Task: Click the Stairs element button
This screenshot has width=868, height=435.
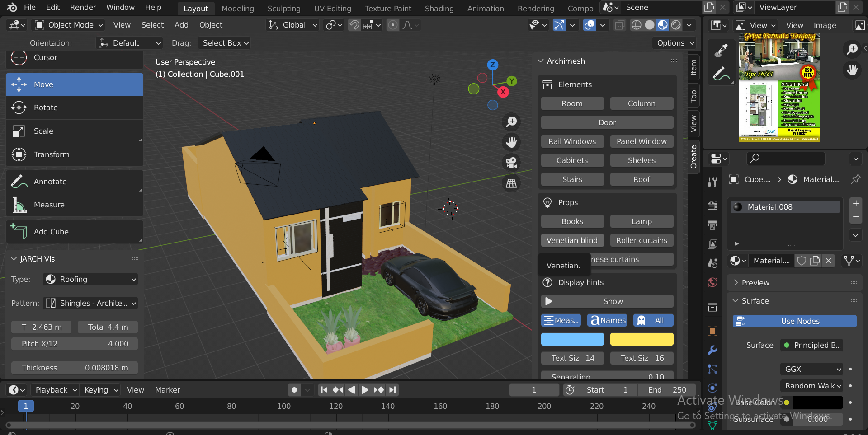Action: point(572,179)
